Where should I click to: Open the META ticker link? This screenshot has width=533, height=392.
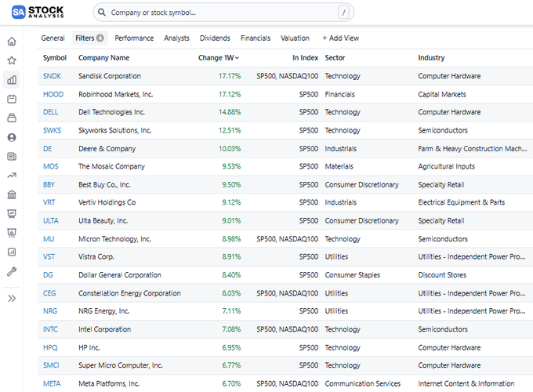[x=52, y=383]
